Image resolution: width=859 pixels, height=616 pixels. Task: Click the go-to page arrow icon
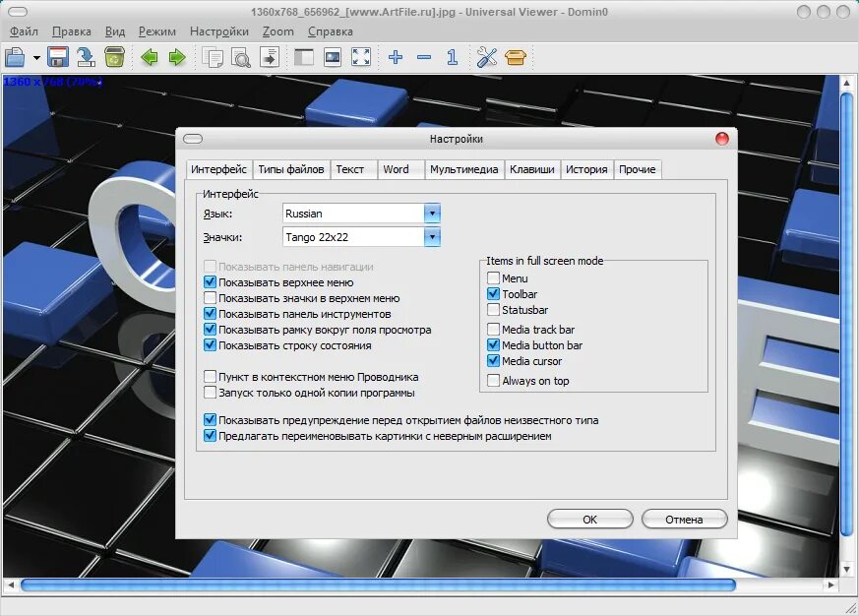click(269, 57)
